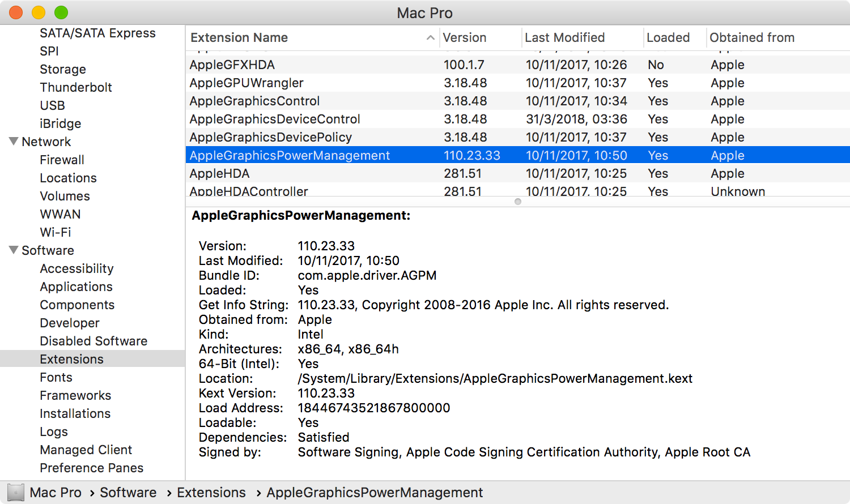Open Installations under Software
This screenshot has height=504, width=850.
click(75, 413)
